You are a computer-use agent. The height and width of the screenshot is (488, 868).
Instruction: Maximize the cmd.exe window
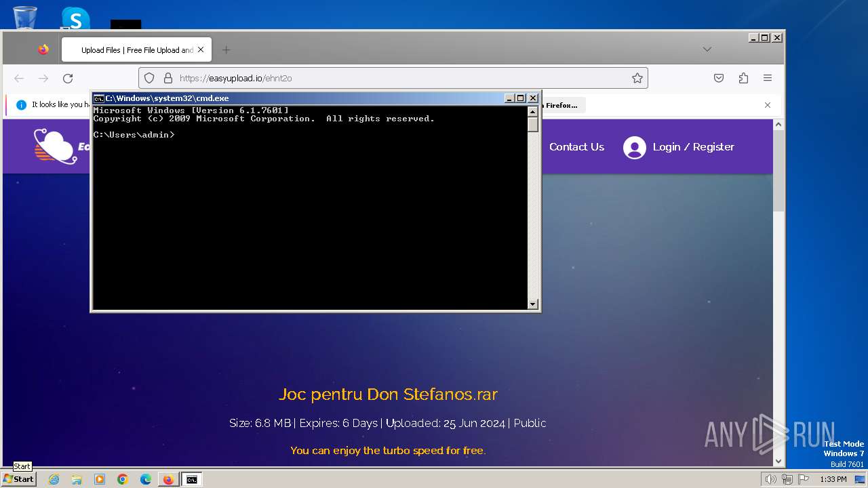pos(521,98)
